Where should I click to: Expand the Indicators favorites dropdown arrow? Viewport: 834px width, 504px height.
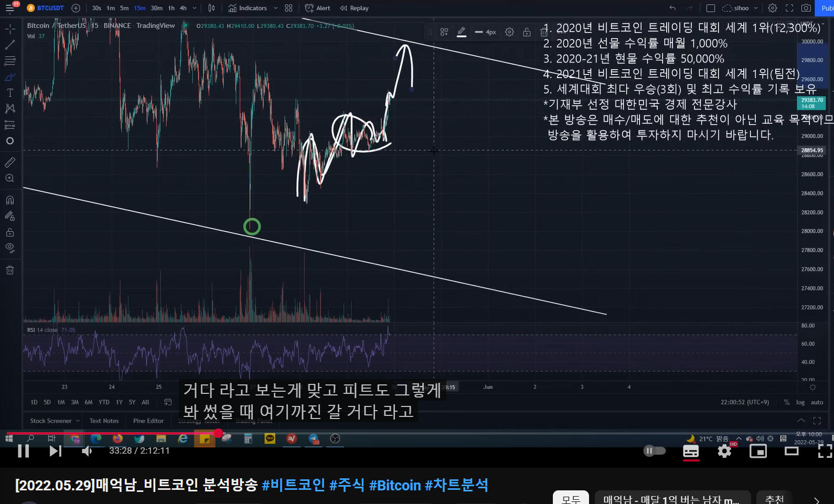tap(276, 8)
